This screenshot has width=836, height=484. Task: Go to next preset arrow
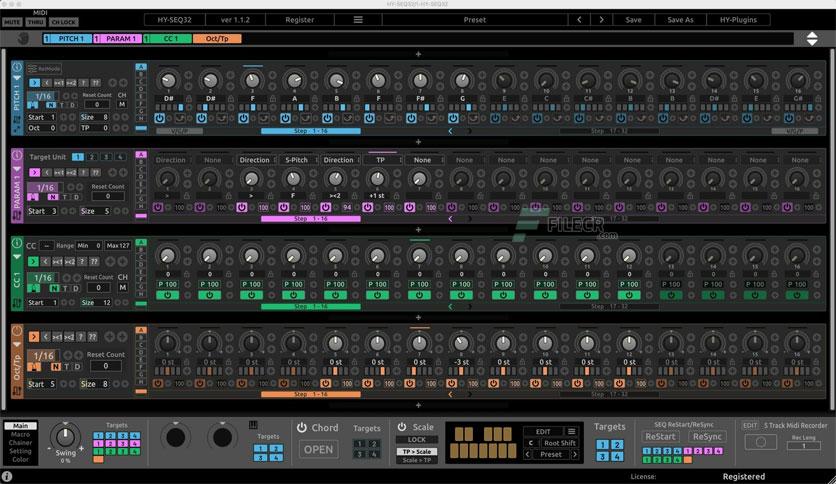click(x=601, y=20)
